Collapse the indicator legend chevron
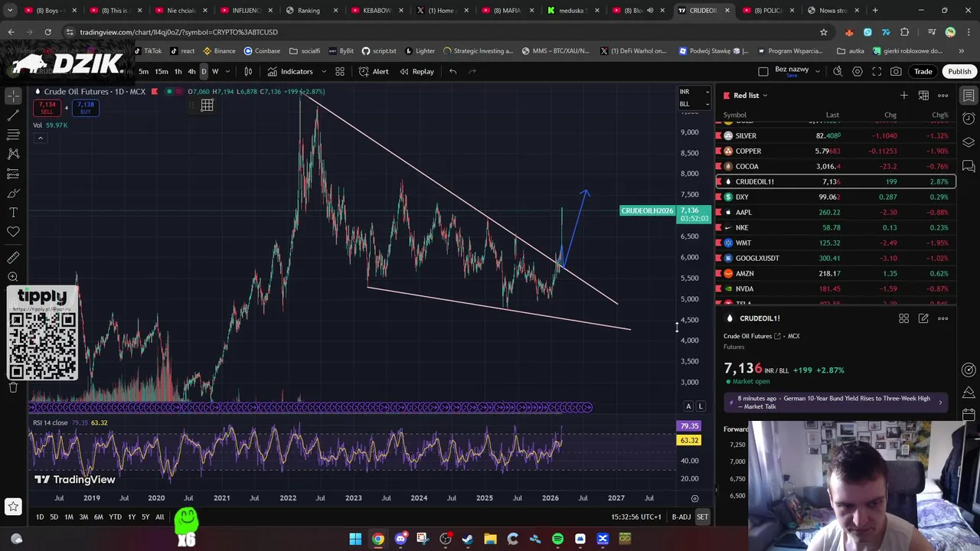 pyautogui.click(x=40, y=138)
